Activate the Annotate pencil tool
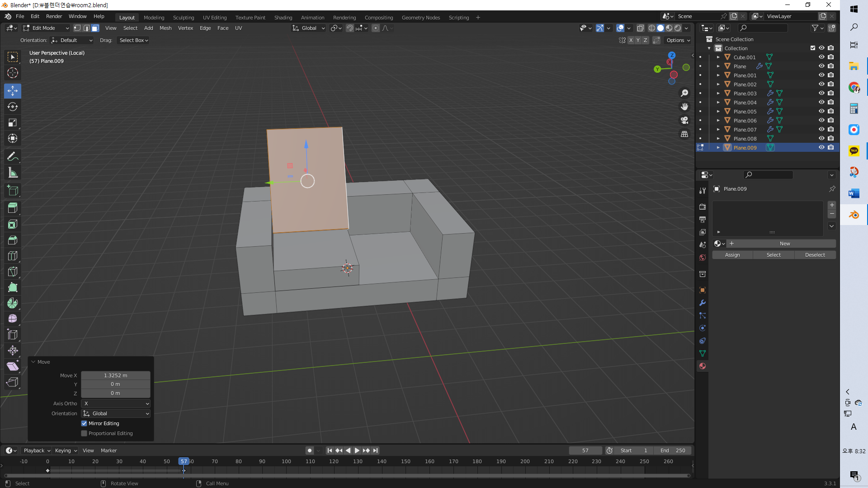This screenshot has width=868, height=488. coord(13,157)
